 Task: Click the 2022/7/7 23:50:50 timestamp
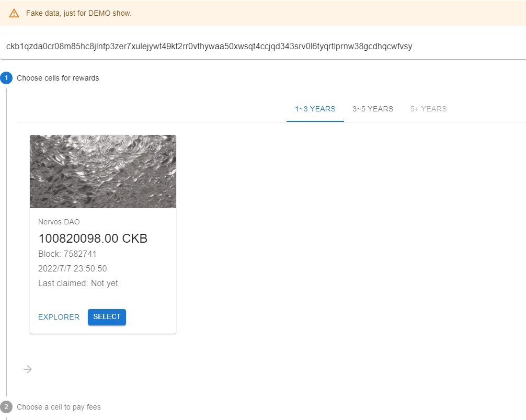73,268
